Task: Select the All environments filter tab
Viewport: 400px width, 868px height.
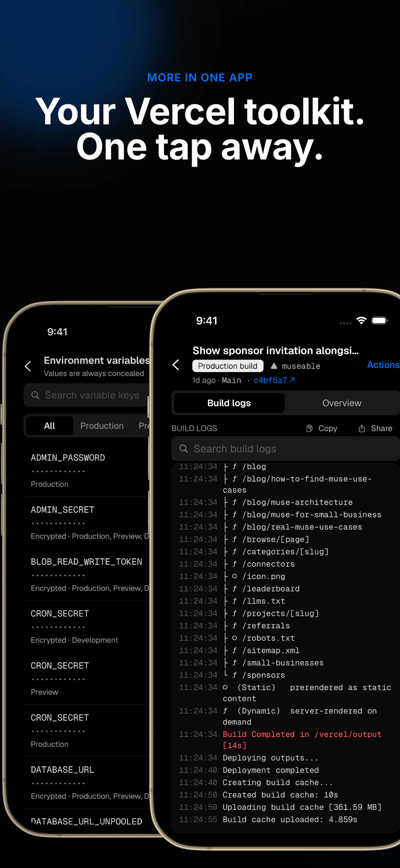Action: point(49,426)
